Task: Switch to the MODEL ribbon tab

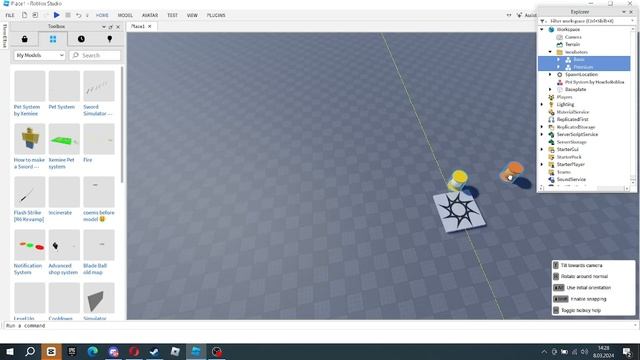Action: pyautogui.click(x=125, y=15)
